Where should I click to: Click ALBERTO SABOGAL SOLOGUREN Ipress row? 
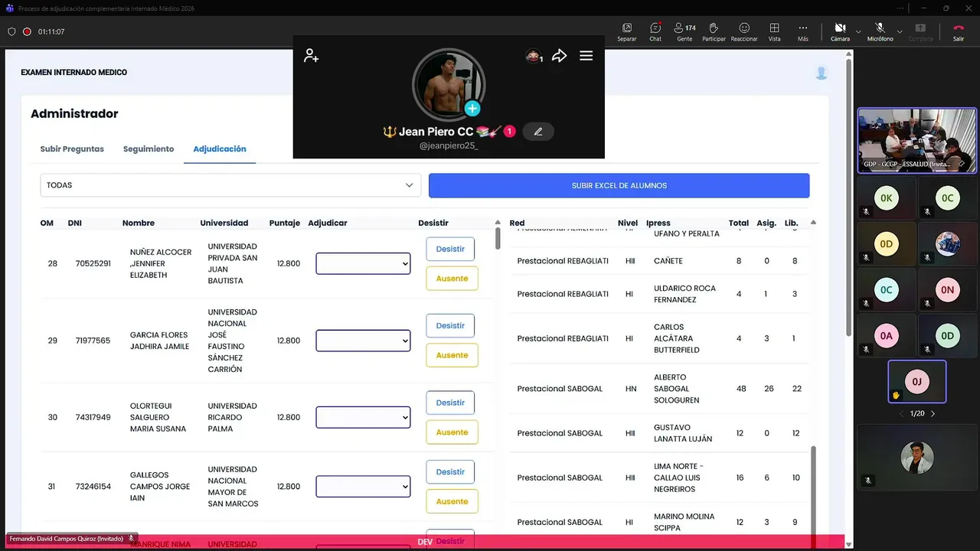(658, 389)
